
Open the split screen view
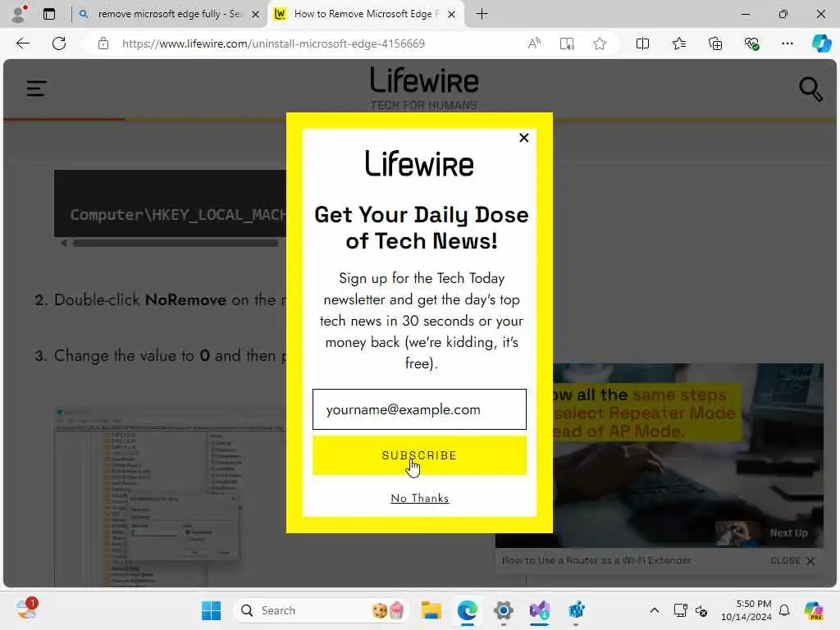coord(642,43)
